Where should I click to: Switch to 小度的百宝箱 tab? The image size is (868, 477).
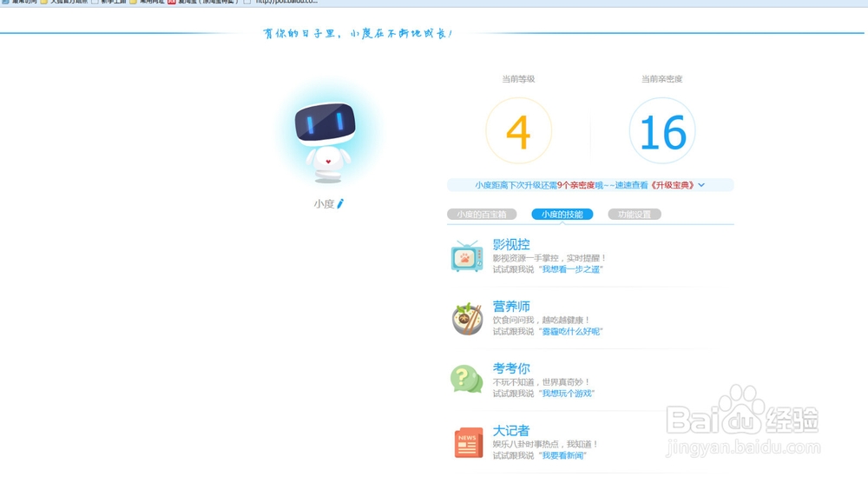pyautogui.click(x=482, y=215)
